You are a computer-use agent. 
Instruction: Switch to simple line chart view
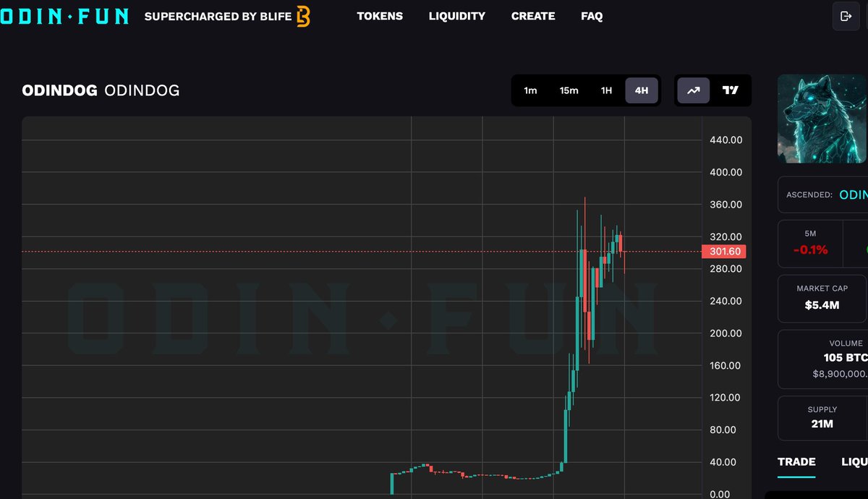click(x=694, y=90)
